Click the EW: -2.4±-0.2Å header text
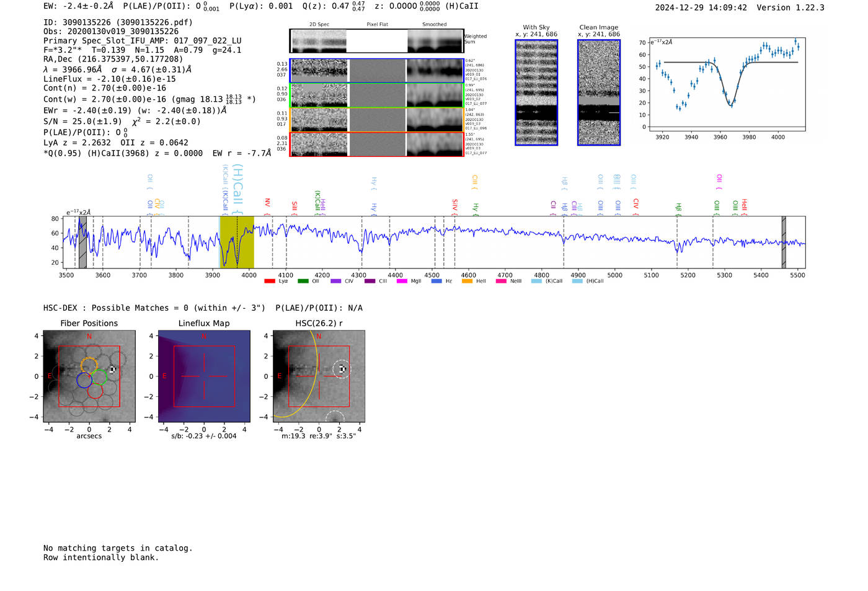 pos(79,6)
